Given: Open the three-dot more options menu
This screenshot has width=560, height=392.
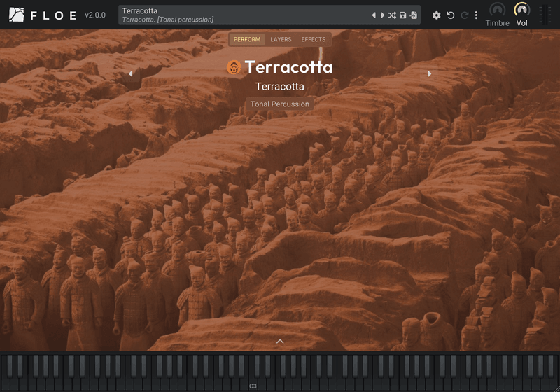Looking at the screenshot, I should point(476,15).
